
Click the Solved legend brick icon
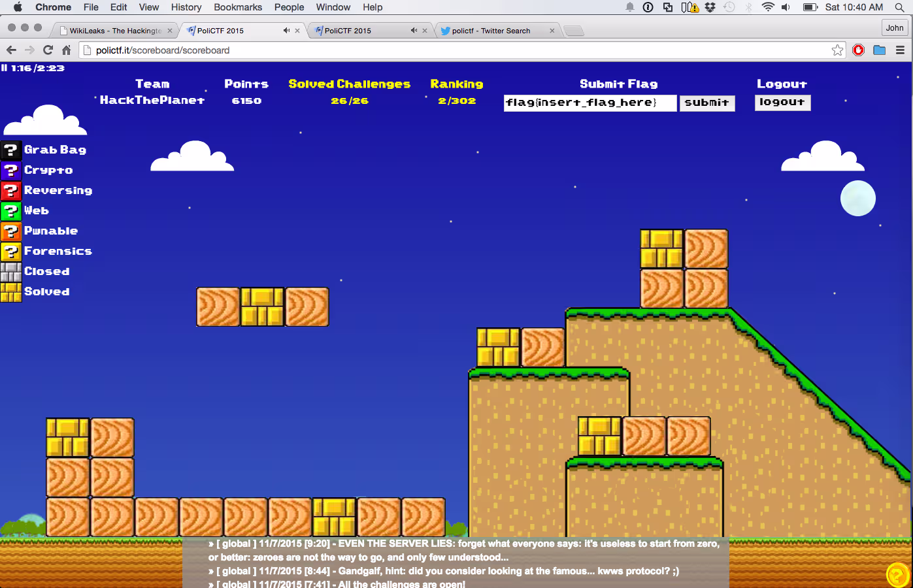[11, 292]
